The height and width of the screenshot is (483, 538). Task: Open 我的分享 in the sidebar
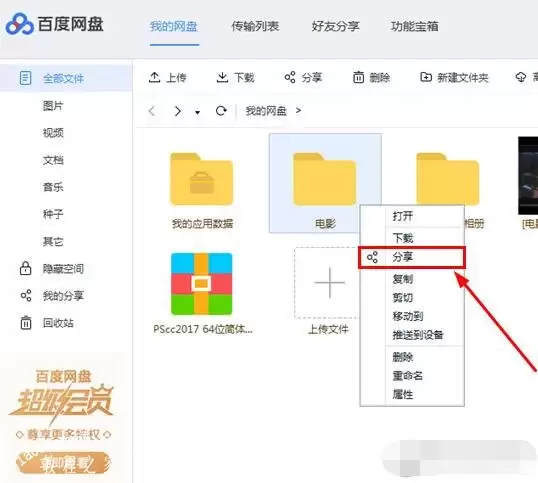(x=51, y=296)
